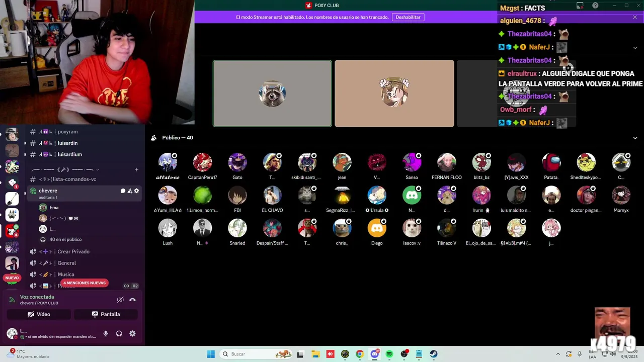Toggle headphones deafen in user panel

pos(119,333)
